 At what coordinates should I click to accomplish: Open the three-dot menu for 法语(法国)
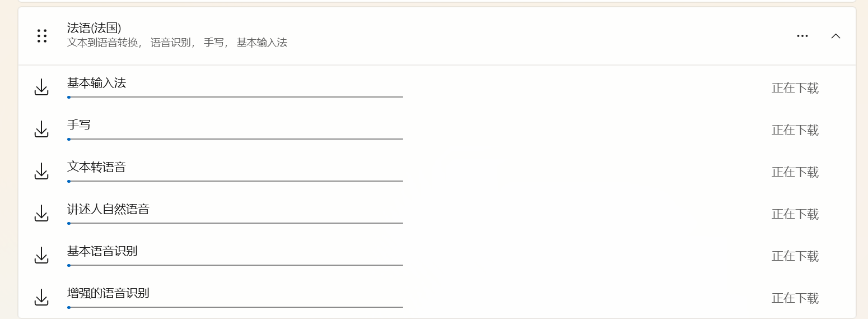(x=802, y=36)
